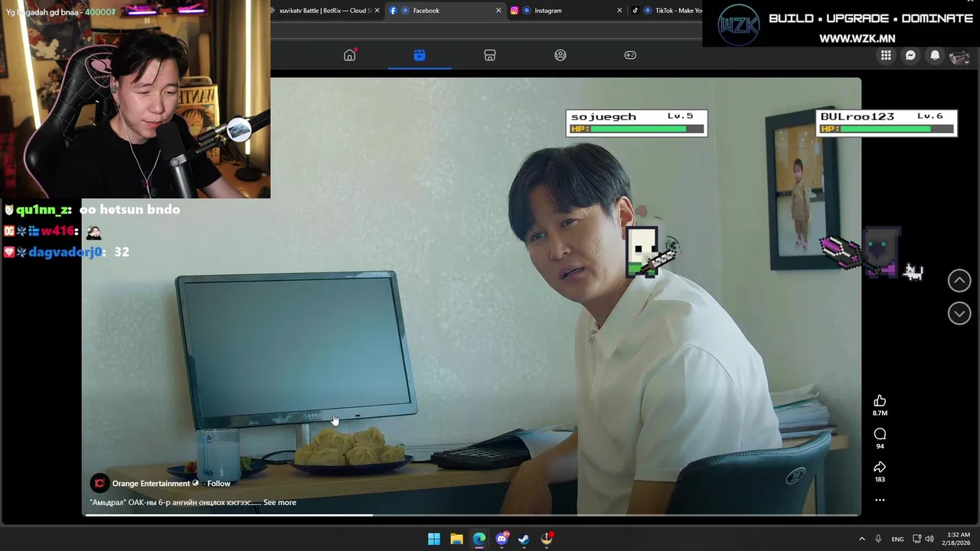Image resolution: width=980 pixels, height=551 pixels.
Task: Open Facebook notifications bell
Action: [x=935, y=55]
